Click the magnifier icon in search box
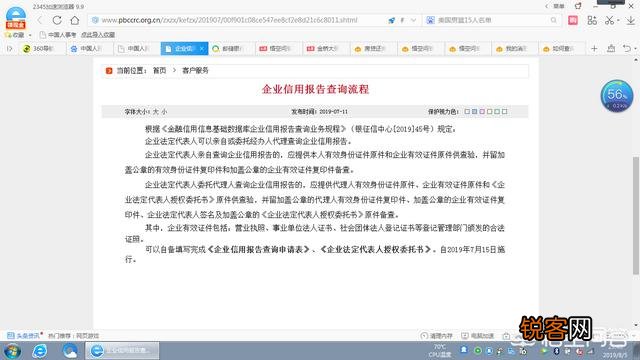Screen dimensions: 640x360 [553, 20]
